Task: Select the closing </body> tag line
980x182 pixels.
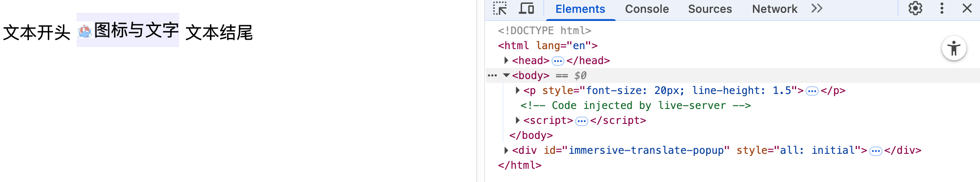Action: coord(531,135)
